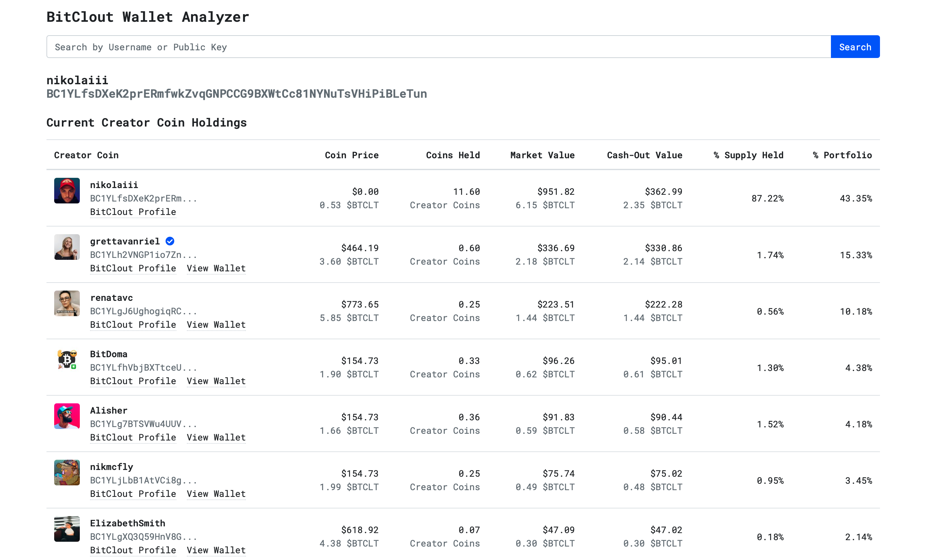
Task: Click ElizabethSmith's profile avatar
Action: pos(67,529)
